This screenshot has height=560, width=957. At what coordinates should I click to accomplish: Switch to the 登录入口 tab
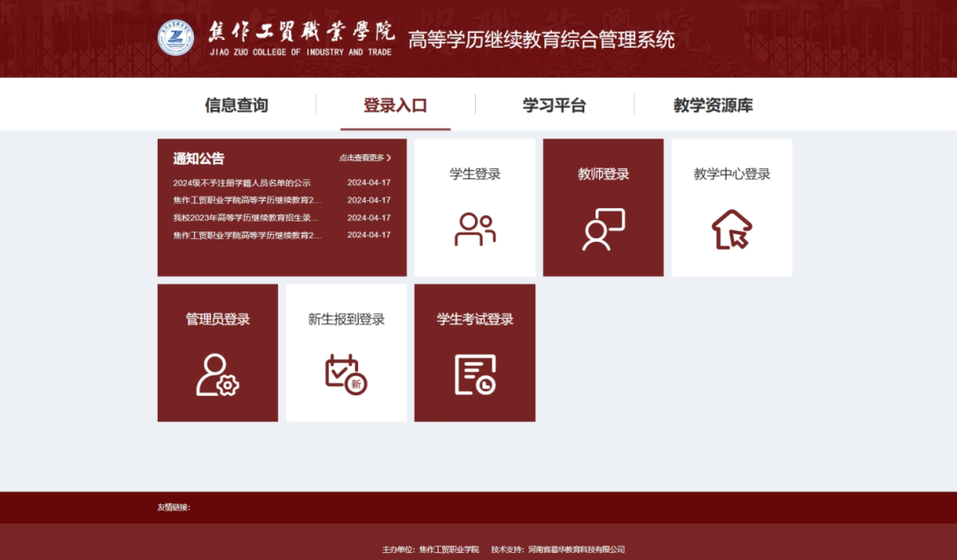394,104
